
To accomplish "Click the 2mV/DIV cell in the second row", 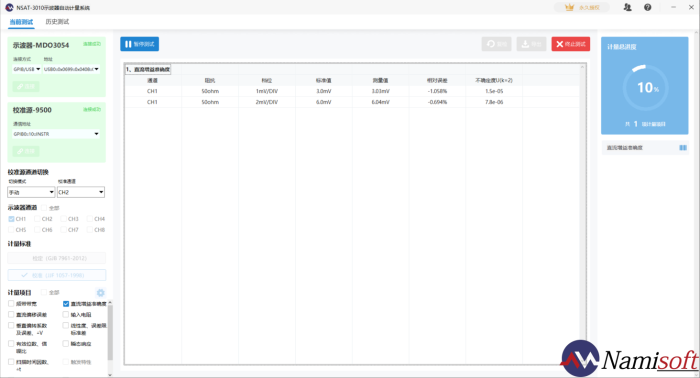I will click(x=267, y=102).
